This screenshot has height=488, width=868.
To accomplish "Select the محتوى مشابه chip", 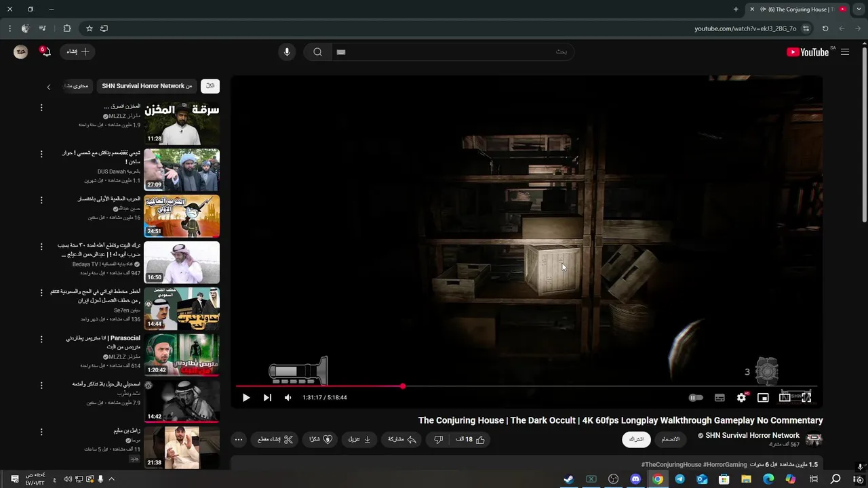I will point(77,86).
